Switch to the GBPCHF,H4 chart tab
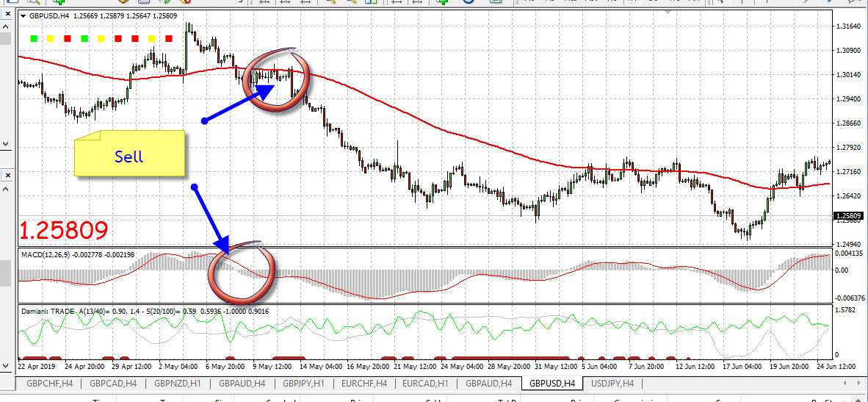868x402 pixels. click(49, 383)
